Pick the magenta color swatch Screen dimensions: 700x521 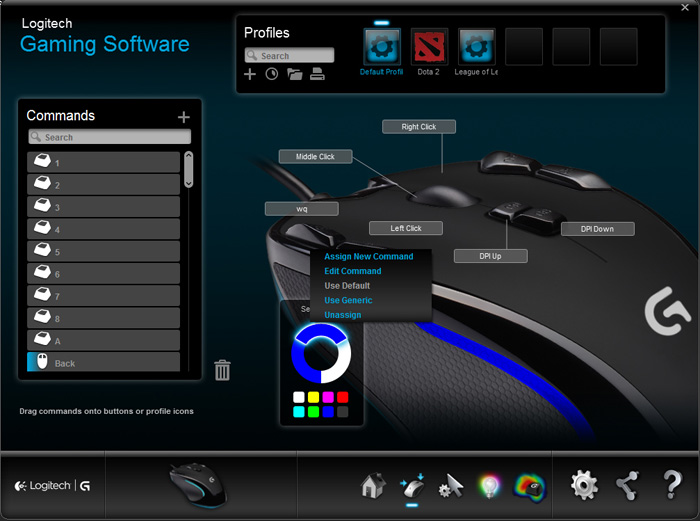[328, 397]
